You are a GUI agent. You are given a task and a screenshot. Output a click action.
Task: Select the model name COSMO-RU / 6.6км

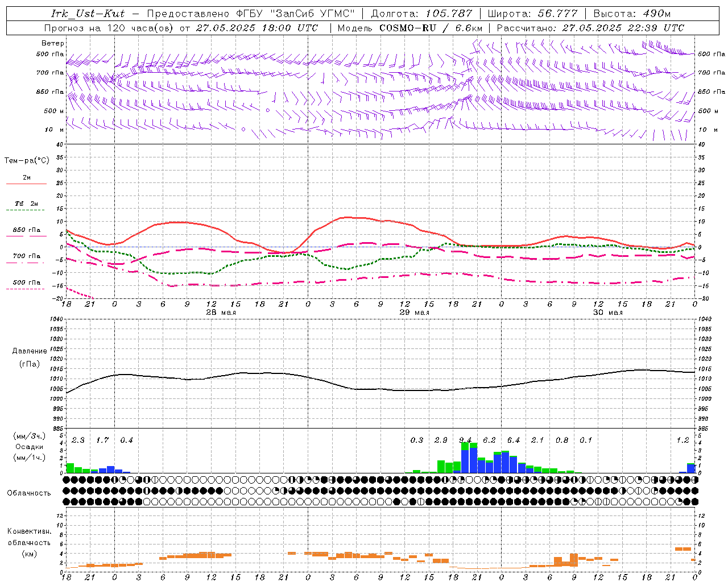click(431, 28)
